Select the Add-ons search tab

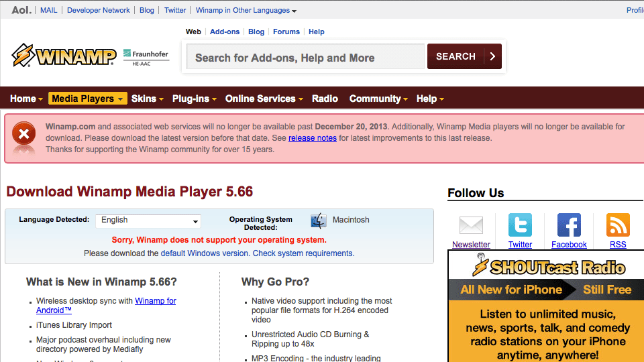tap(225, 32)
